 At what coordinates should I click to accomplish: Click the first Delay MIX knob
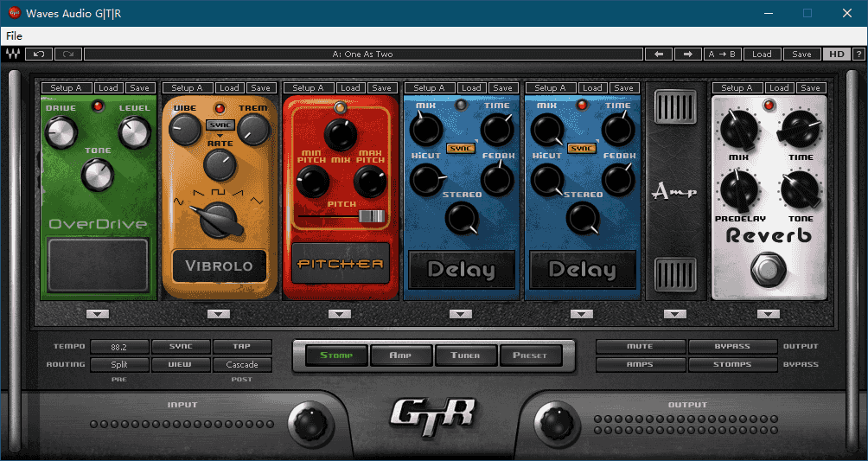pyautogui.click(x=425, y=129)
